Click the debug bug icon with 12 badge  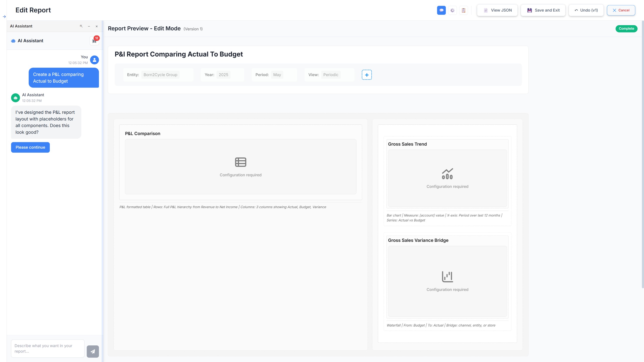[x=94, y=41]
